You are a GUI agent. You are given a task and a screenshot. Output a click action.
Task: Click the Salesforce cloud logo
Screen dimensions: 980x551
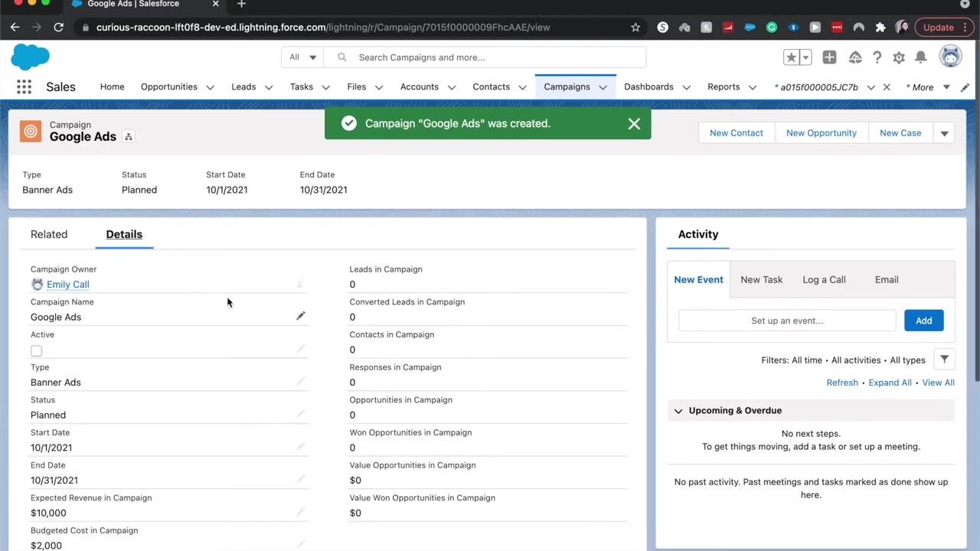[31, 57]
